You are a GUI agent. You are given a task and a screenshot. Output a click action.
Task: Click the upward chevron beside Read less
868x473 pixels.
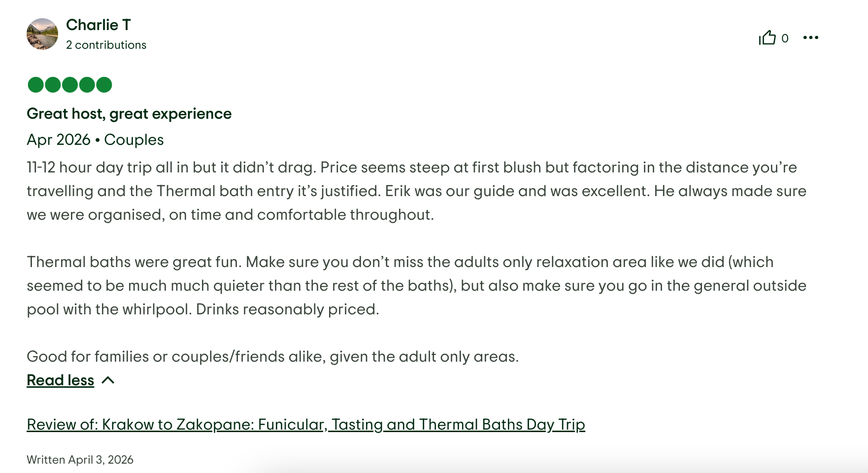[108, 380]
